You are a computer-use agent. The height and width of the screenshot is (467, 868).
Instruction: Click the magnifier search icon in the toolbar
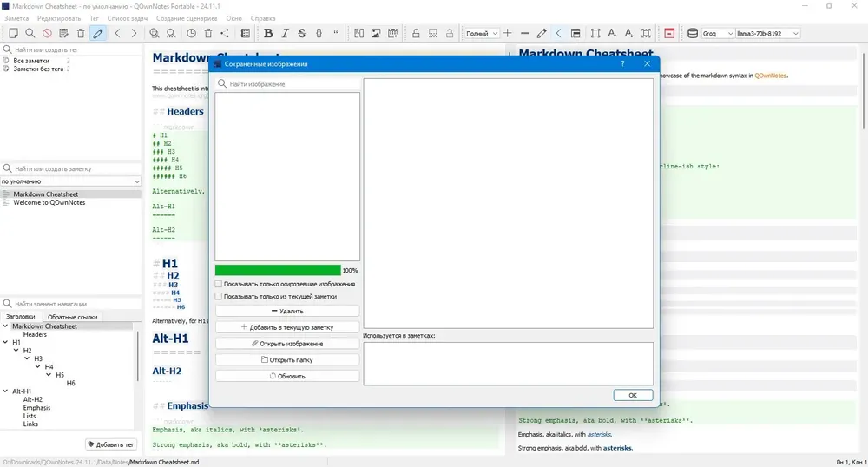coord(30,33)
